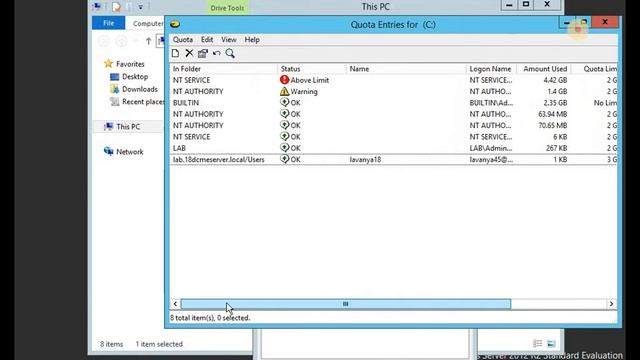Click the 1.4 GB amount used value
The width and height of the screenshot is (640, 360).
point(557,91)
